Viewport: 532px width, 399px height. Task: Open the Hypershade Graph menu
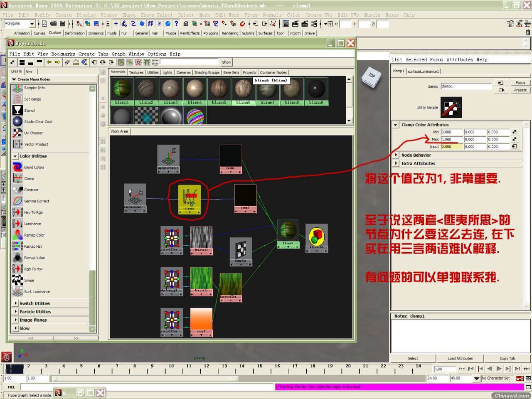click(x=118, y=54)
